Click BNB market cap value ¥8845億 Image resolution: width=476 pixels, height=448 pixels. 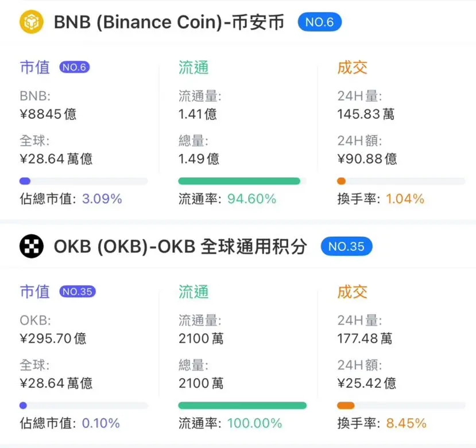point(48,114)
